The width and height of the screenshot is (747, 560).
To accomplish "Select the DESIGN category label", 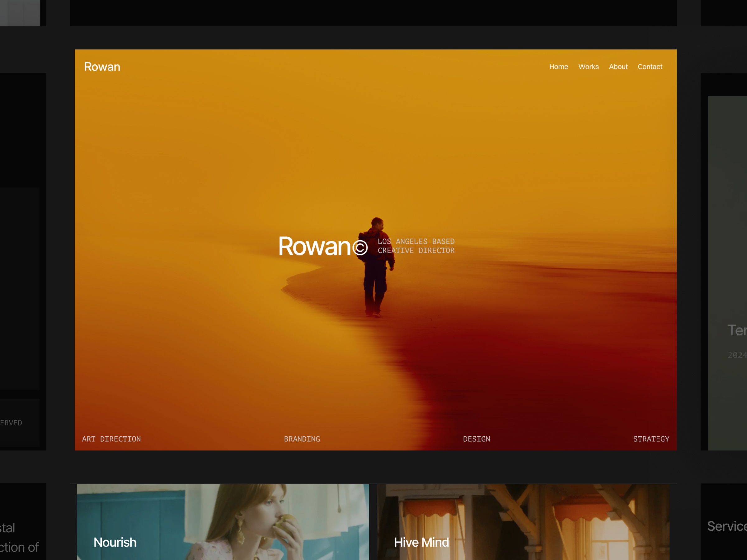I will [477, 439].
